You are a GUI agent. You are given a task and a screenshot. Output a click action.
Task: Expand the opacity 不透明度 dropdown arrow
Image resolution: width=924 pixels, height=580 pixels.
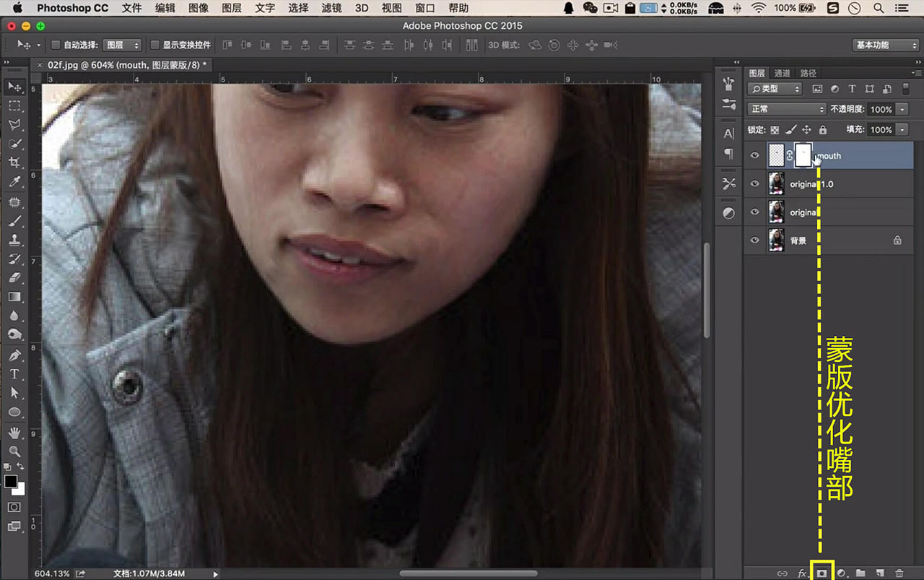(x=902, y=109)
